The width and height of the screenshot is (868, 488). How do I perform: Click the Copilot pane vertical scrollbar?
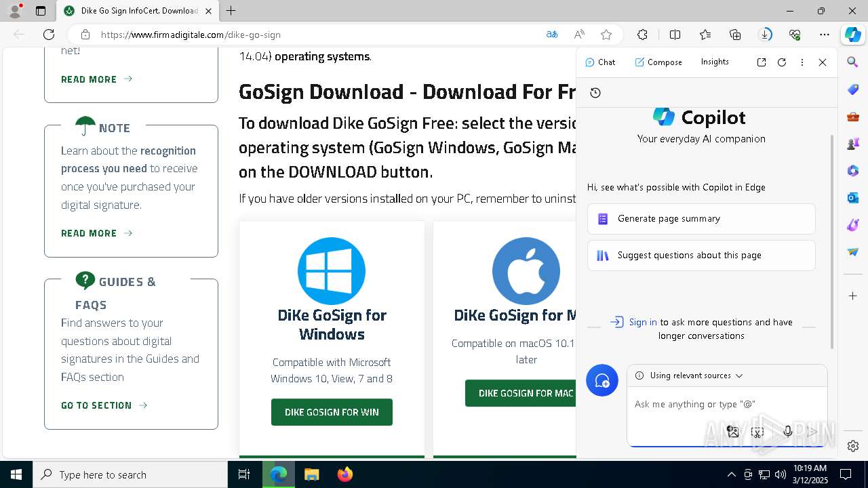tap(832, 241)
